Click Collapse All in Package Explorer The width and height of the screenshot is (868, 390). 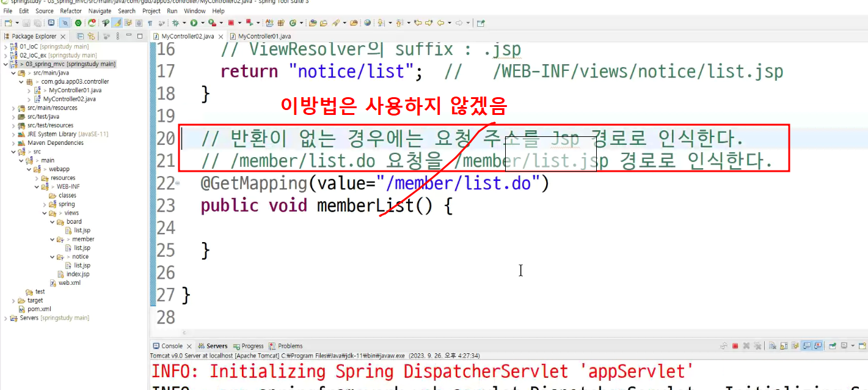[x=80, y=36]
